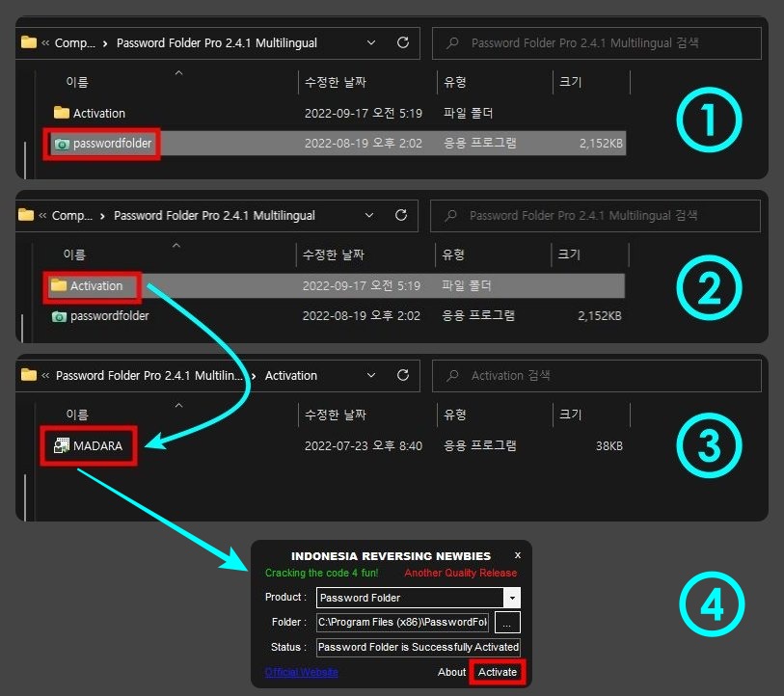Click folder icon in second explorer address bar

coord(26,215)
